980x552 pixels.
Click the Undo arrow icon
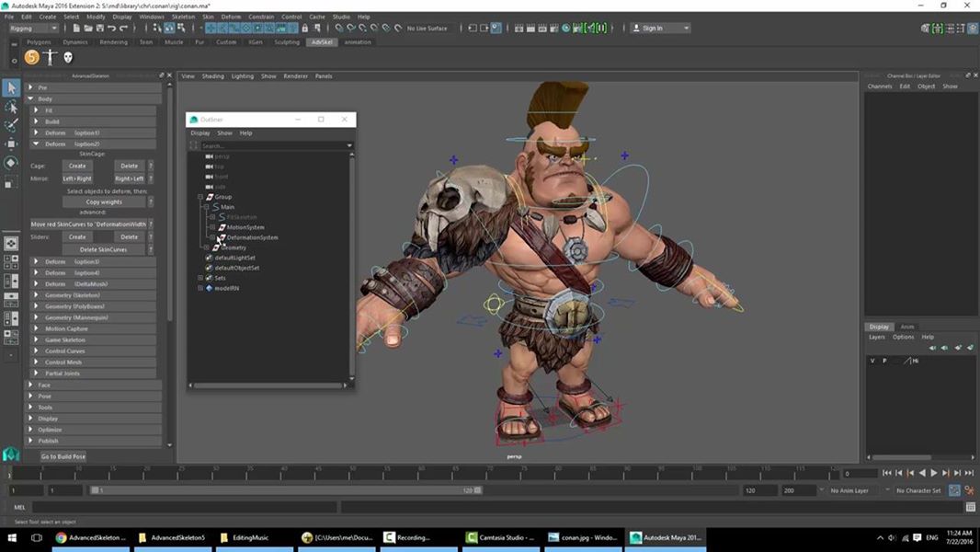[x=112, y=29]
